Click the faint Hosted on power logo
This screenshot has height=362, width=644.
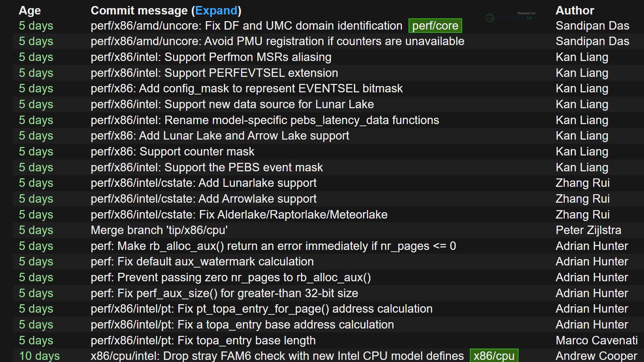tap(490, 18)
